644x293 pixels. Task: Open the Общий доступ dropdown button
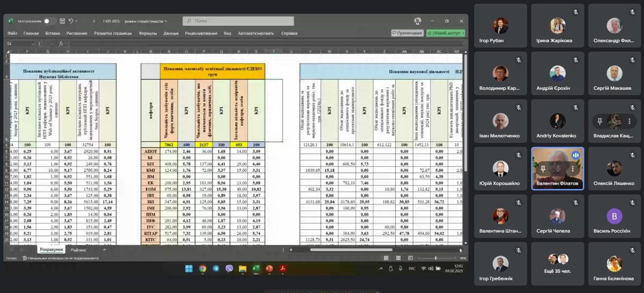(x=446, y=33)
